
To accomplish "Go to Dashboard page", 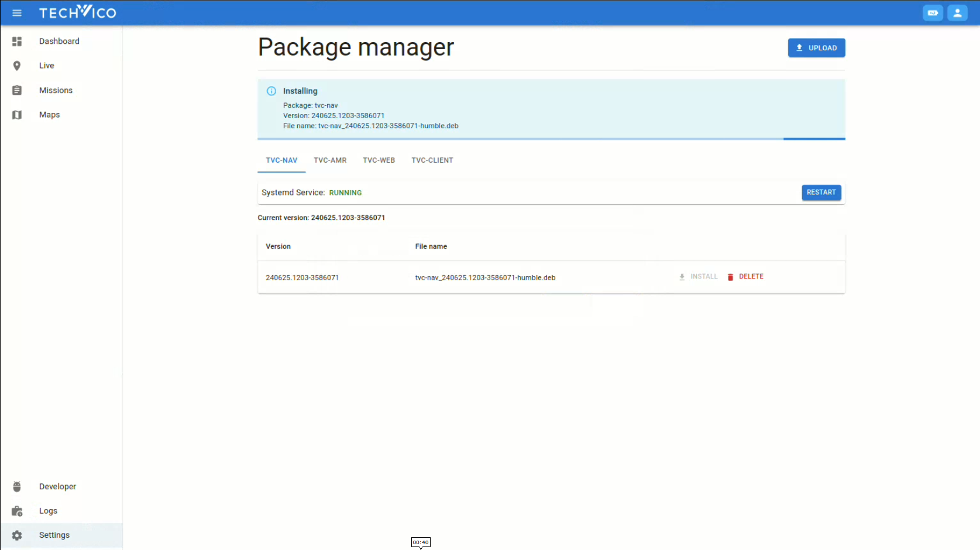I will [x=61, y=42].
